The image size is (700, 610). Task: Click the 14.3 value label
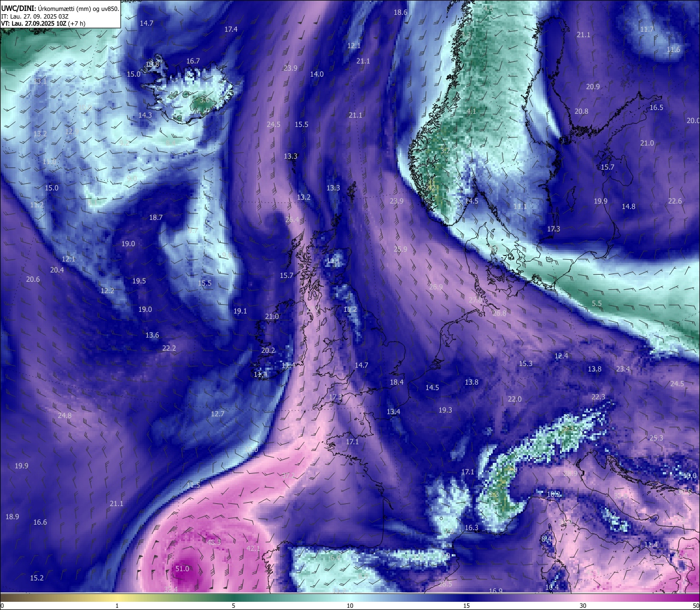[x=145, y=115]
